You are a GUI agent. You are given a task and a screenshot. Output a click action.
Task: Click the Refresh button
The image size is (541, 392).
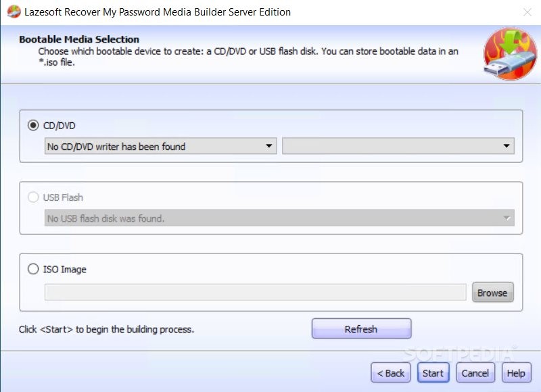[x=361, y=329]
